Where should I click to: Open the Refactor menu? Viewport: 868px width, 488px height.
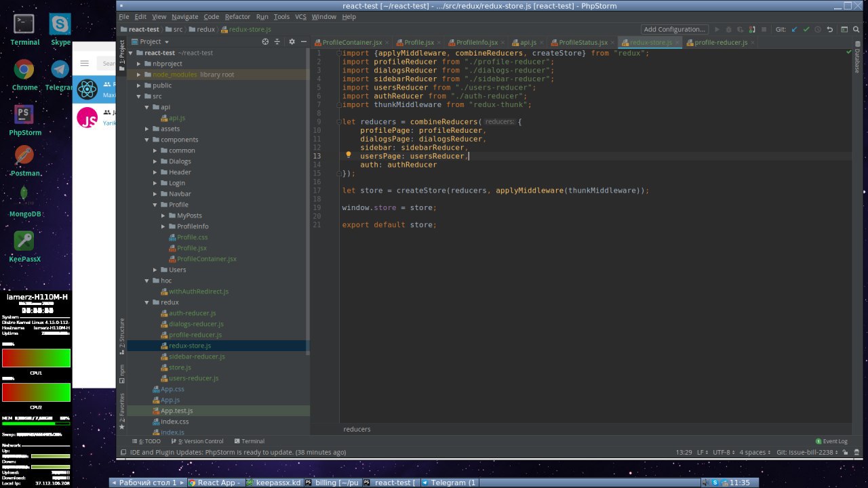(x=237, y=16)
